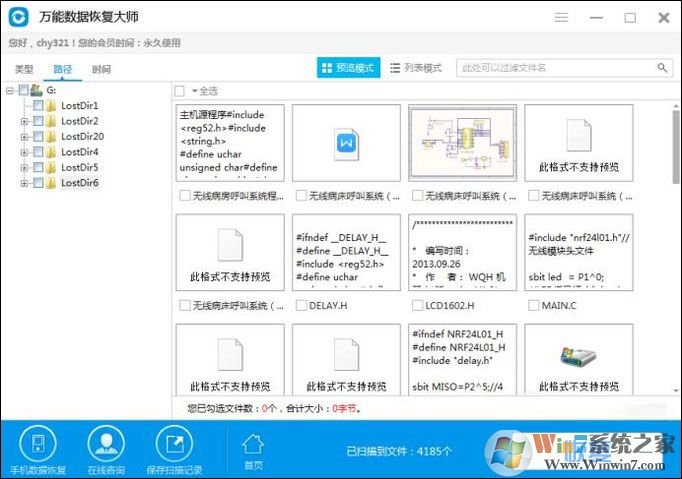Open the dropdown arrow beside 全选
Image resolution: width=682 pixels, height=479 pixels.
pos(195,91)
